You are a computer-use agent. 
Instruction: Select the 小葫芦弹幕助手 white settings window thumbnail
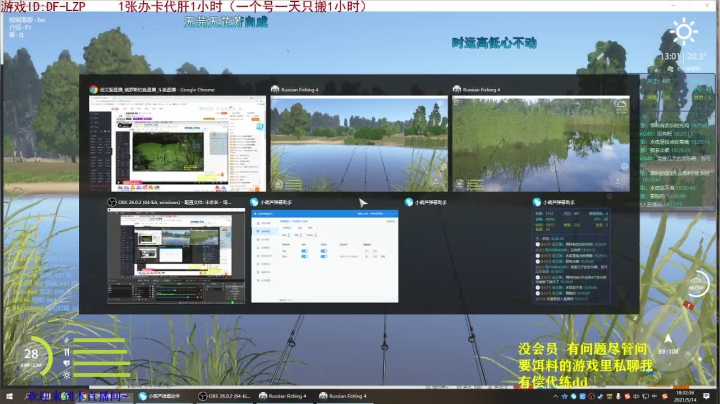point(325,256)
